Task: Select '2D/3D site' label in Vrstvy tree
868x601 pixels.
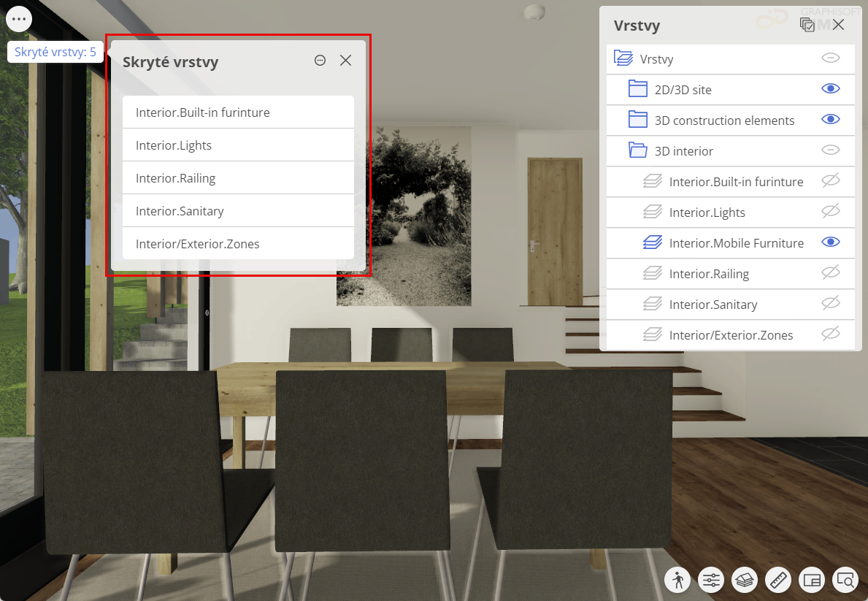Action: point(683,90)
